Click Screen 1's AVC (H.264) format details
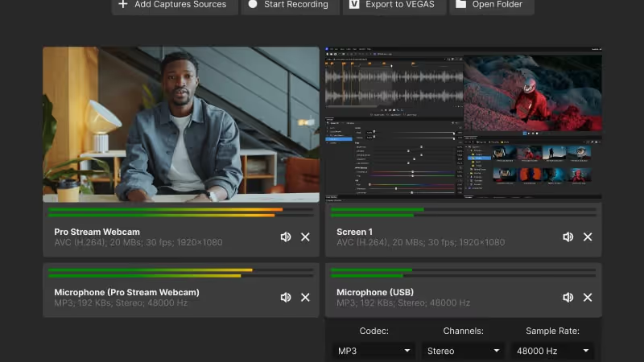The image size is (644, 362). 420,243
